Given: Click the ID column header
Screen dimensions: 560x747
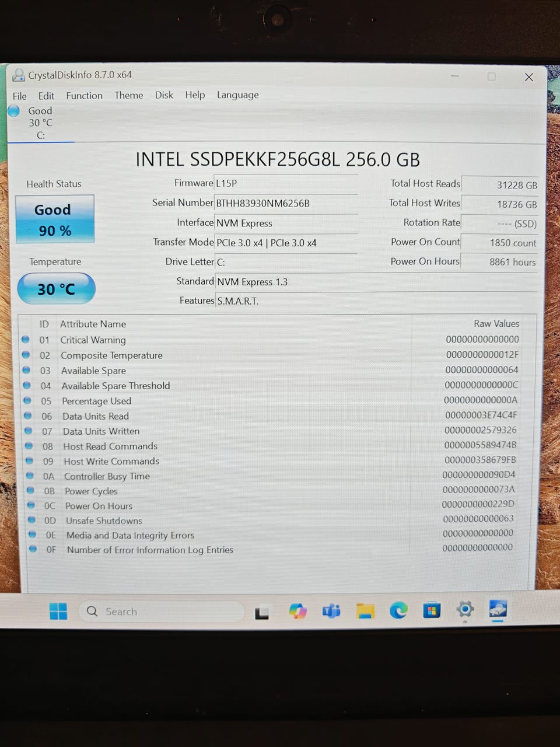Looking at the screenshot, I should coord(44,324).
